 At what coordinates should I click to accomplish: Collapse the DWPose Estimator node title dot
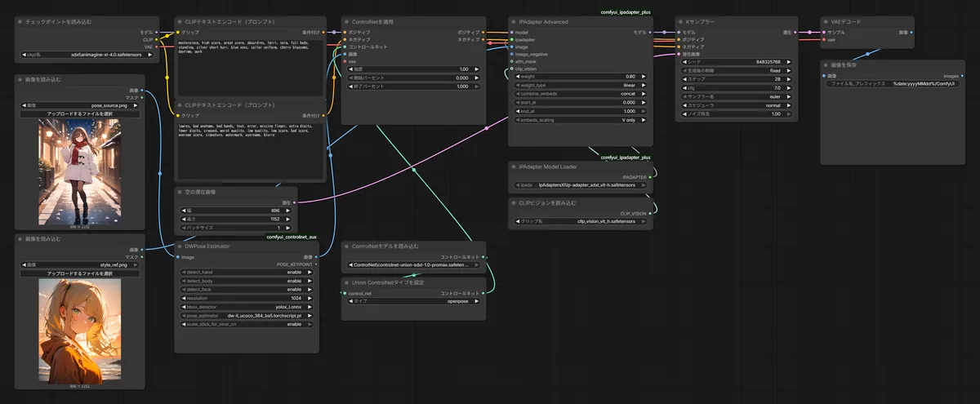tap(180, 246)
